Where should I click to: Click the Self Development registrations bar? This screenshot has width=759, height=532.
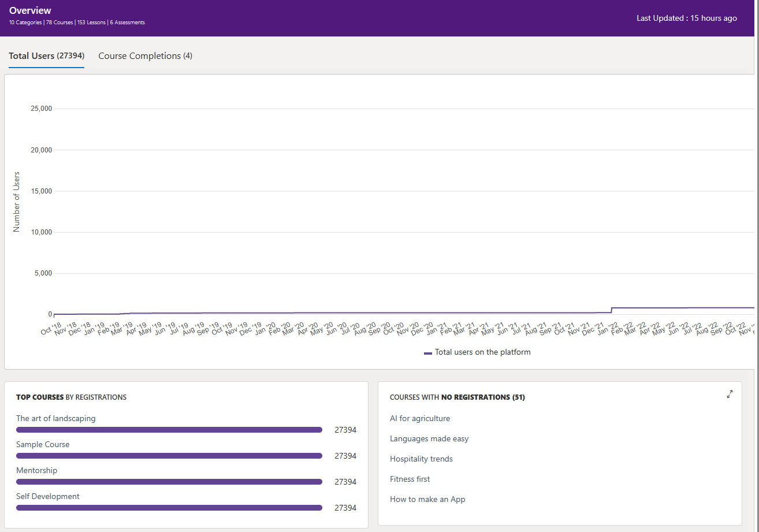click(x=169, y=508)
